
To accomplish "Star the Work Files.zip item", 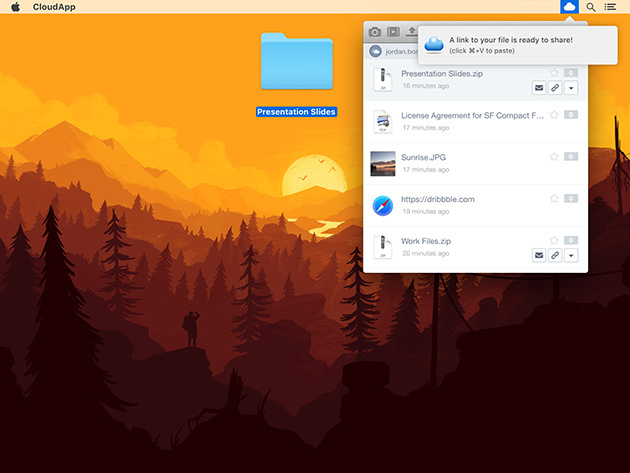I will pyautogui.click(x=554, y=240).
